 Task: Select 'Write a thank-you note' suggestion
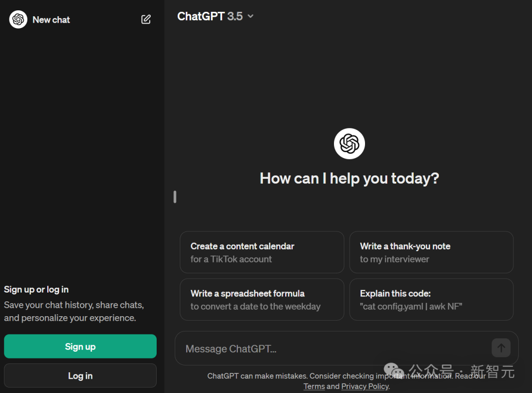431,252
